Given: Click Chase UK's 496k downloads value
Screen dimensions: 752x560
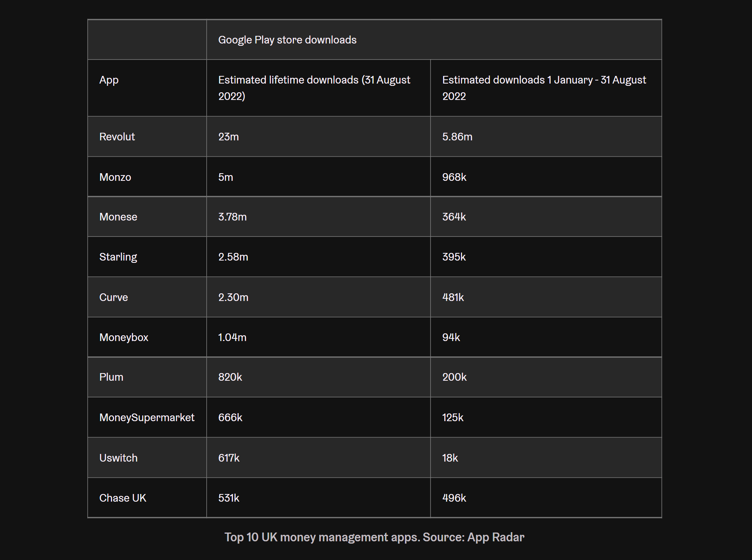Looking at the screenshot, I should pyautogui.click(x=454, y=498).
